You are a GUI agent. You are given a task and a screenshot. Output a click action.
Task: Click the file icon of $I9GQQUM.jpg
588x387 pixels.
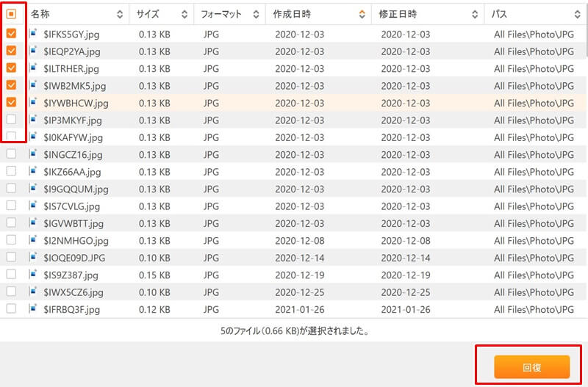[x=34, y=189]
